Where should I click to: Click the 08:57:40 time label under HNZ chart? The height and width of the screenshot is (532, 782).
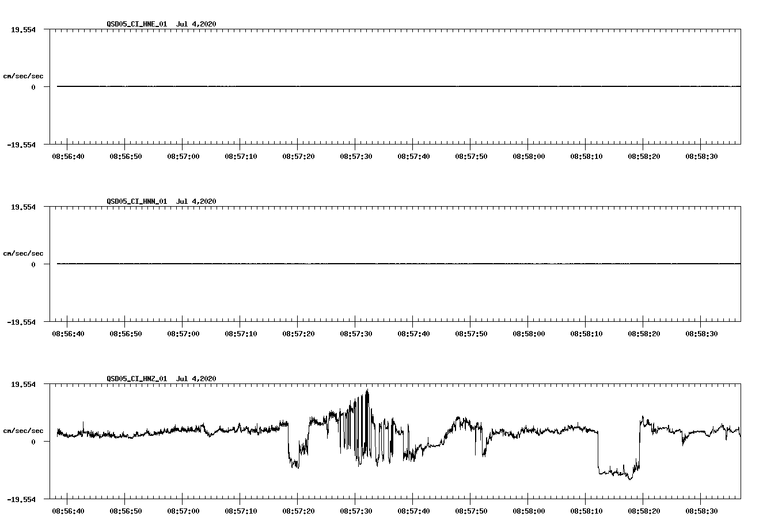pos(413,511)
